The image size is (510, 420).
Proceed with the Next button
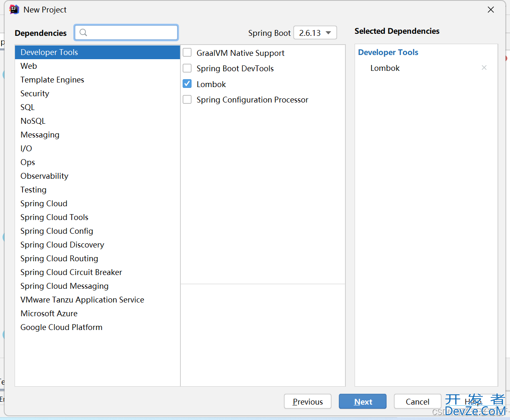pyautogui.click(x=362, y=402)
